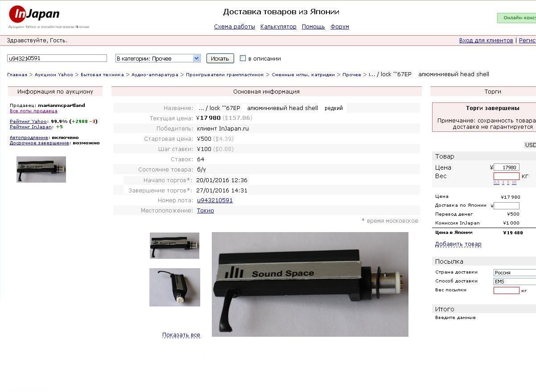Click 'Показать все' photos link
Image resolution: width=536 pixels, height=392 pixels.
(x=181, y=335)
